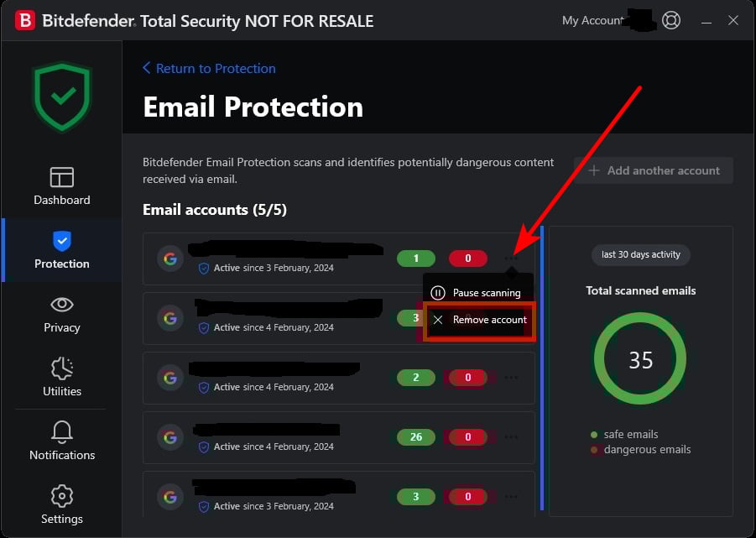Open My Account menu
Image resolution: width=756 pixels, height=538 pixels.
(x=592, y=20)
